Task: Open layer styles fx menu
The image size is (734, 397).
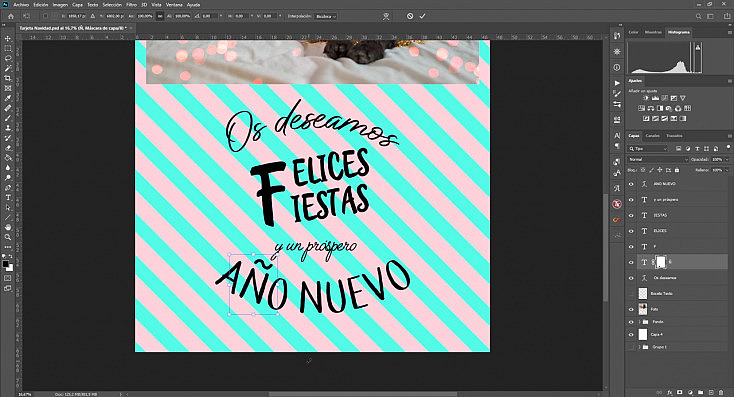Action: tap(669, 392)
